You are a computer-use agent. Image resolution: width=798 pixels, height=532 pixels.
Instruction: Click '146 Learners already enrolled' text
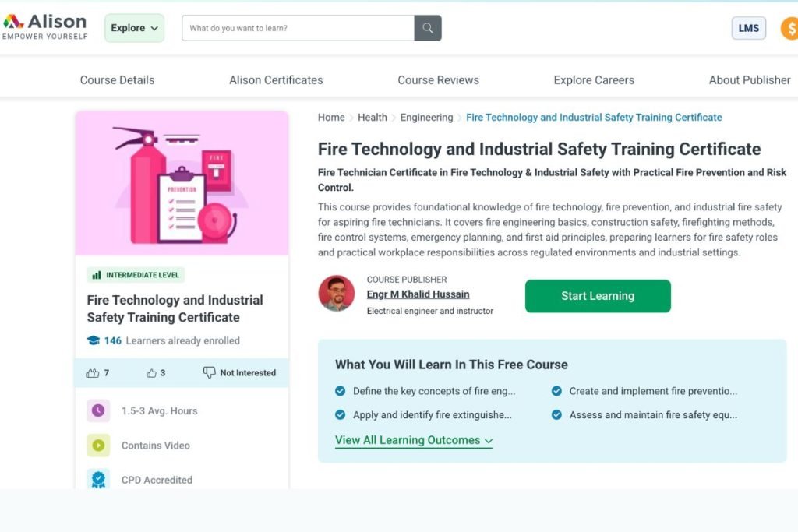(172, 340)
